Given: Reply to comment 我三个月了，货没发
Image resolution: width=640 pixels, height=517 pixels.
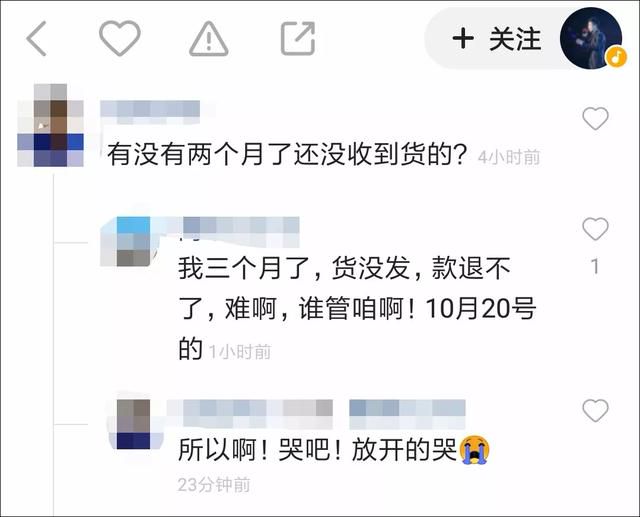Looking at the screenshot, I should pos(357,308).
